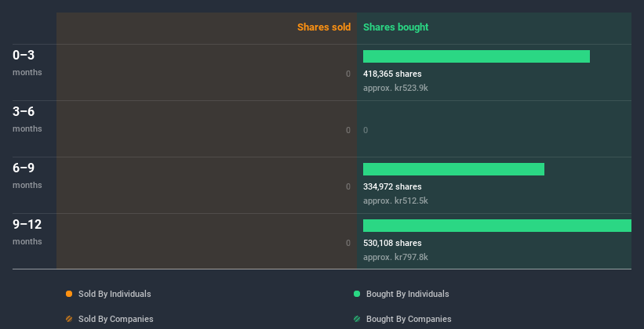Select the Bought By Individuals legend label
Screen dimensions: 644x329
(407, 294)
